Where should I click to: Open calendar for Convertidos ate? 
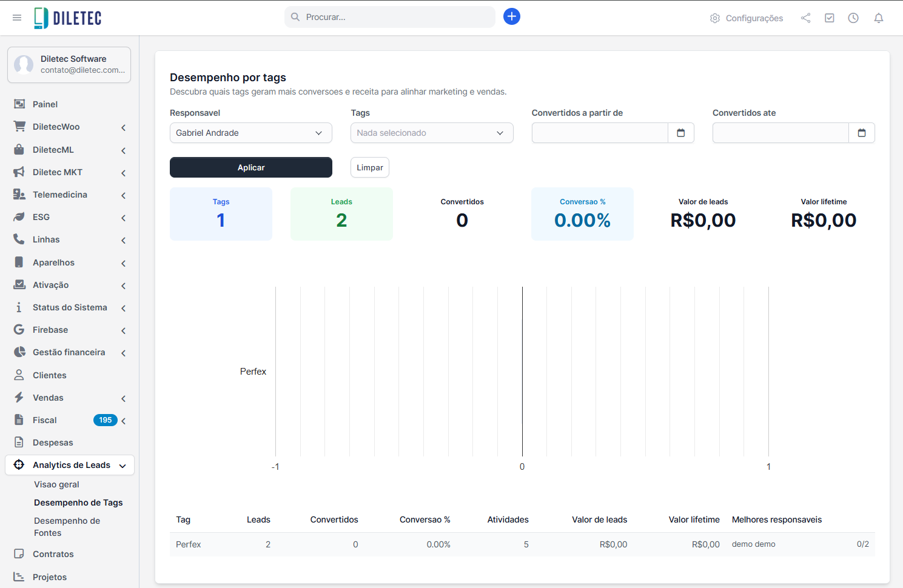point(861,133)
